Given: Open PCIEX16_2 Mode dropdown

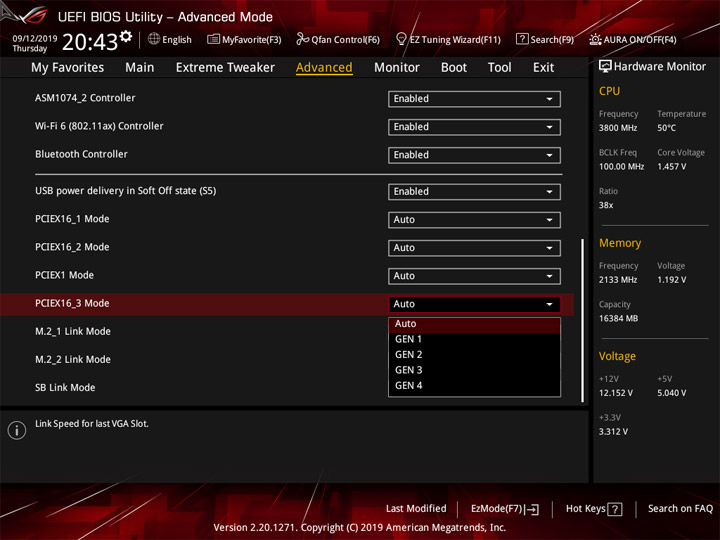Looking at the screenshot, I should click(x=474, y=248).
